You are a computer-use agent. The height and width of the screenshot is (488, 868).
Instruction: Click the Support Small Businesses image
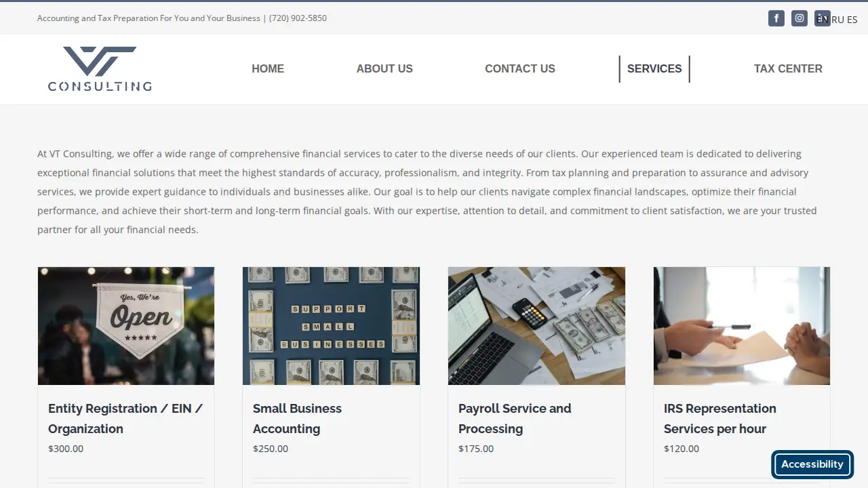[331, 326]
